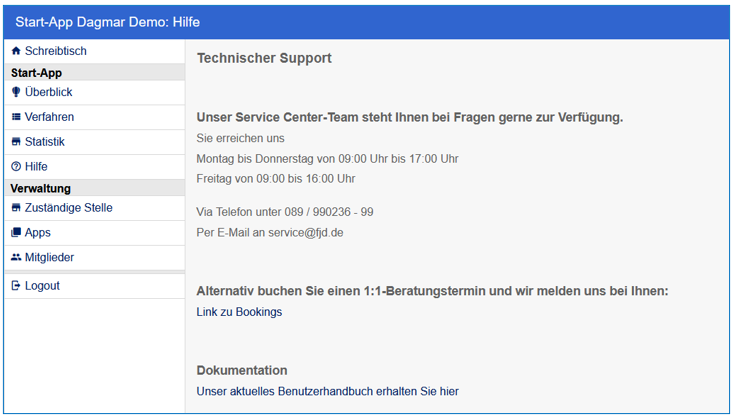Go to the Überblick page label
Image resolution: width=733 pixels, height=417 pixels.
coord(49,92)
